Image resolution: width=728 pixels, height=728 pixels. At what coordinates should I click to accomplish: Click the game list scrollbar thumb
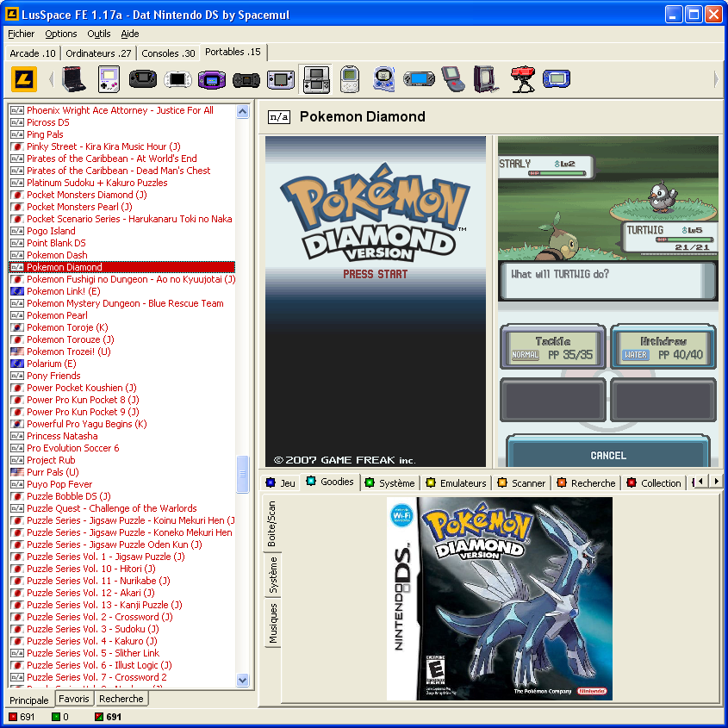pos(242,474)
